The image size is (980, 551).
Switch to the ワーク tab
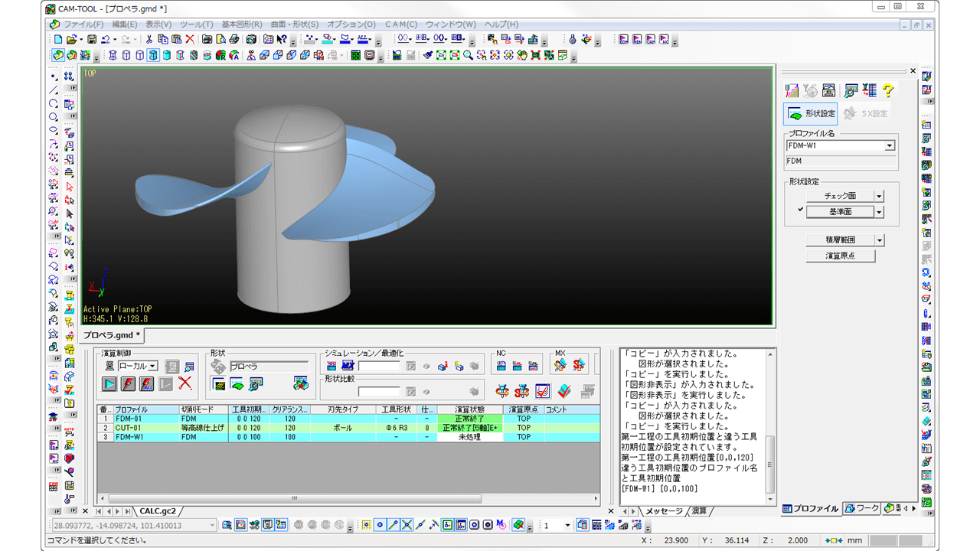pos(862,508)
